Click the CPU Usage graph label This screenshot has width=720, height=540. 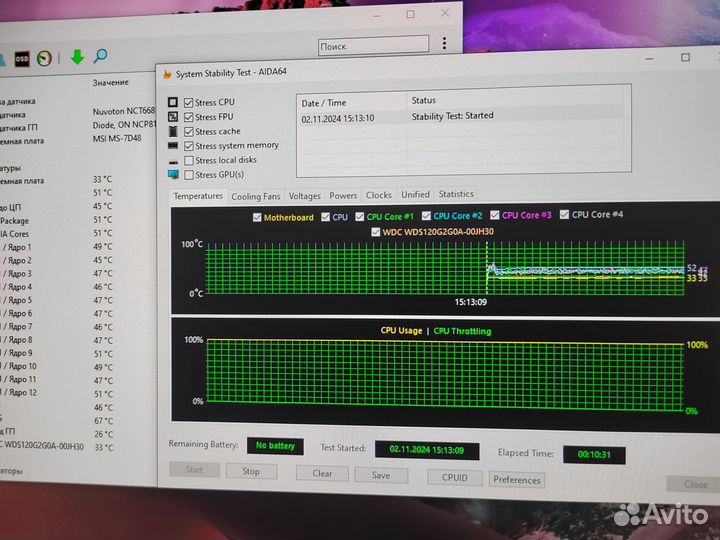coord(401,331)
